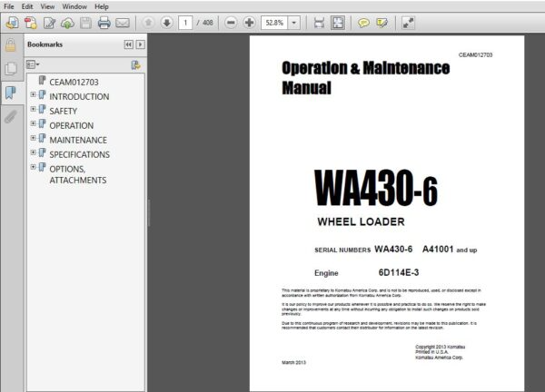Screen dimensions: 545x392
Task: Click serial number A41001 text
Action: coord(438,249)
